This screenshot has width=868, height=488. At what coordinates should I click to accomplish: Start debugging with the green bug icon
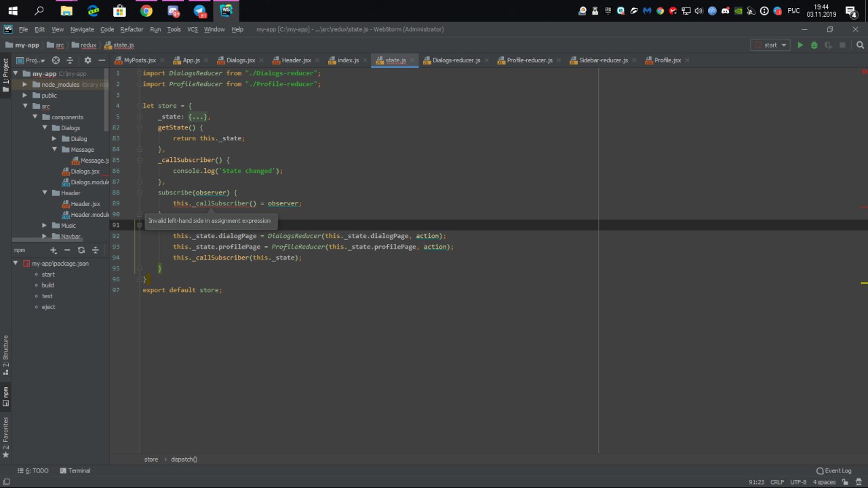tap(814, 45)
